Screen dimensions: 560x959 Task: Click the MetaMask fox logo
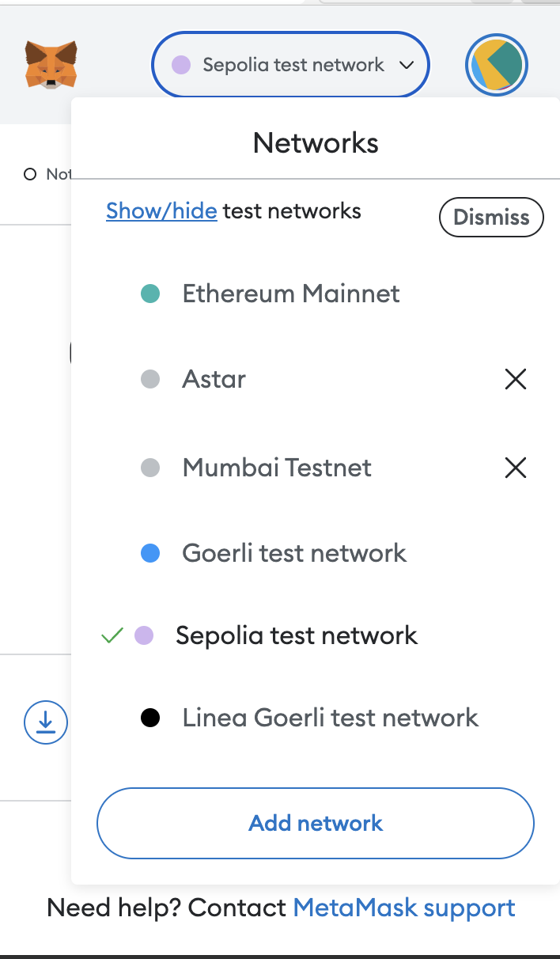(x=51, y=65)
